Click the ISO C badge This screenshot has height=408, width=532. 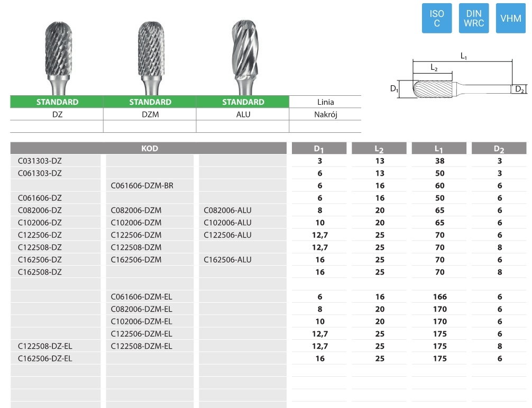click(x=436, y=19)
